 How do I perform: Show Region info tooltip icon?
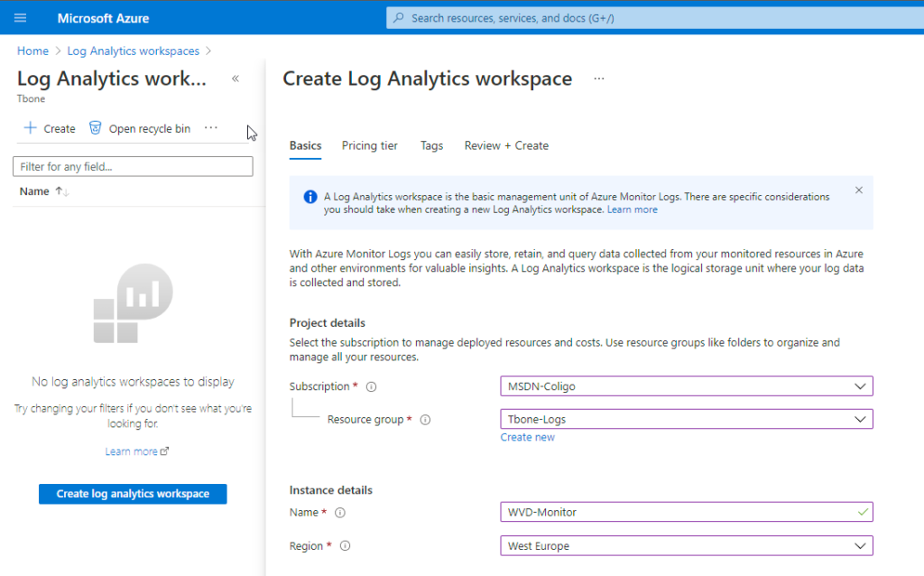pyautogui.click(x=346, y=546)
